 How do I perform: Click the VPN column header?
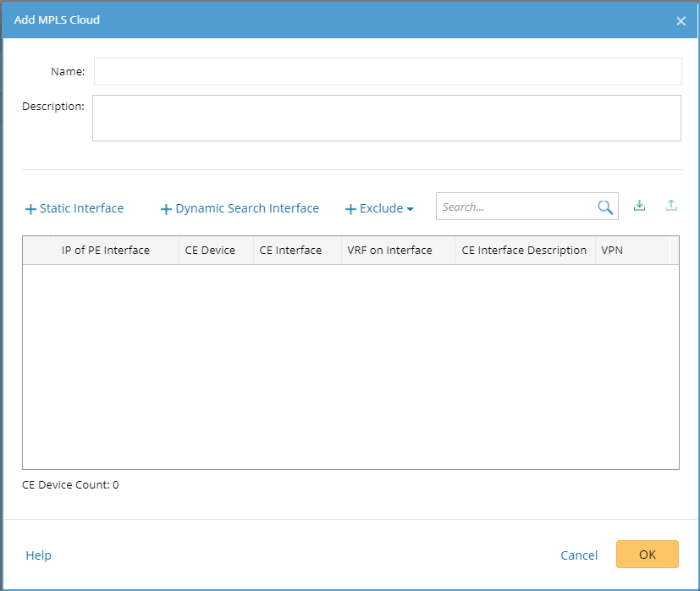click(612, 251)
